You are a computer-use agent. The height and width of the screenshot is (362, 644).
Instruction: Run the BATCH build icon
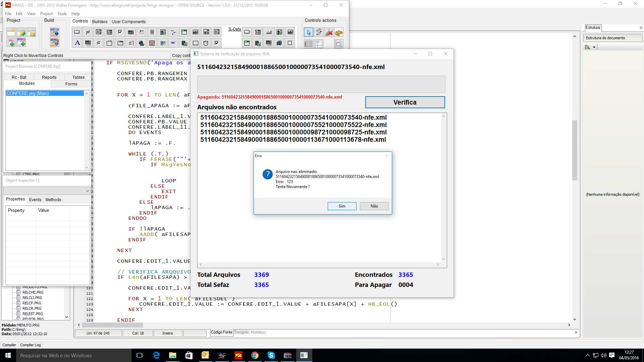tap(55, 32)
